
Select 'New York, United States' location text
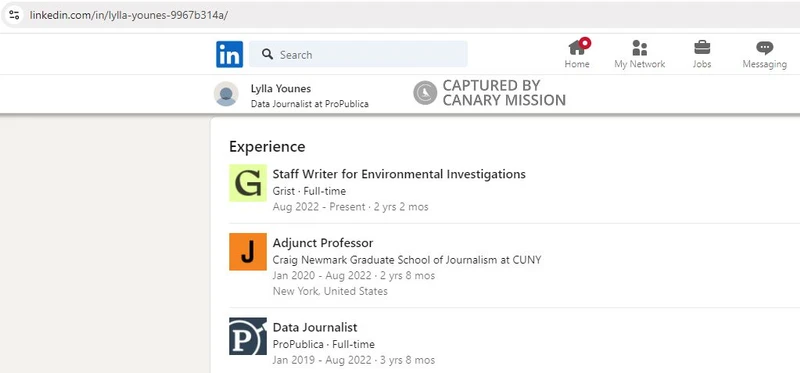click(330, 291)
